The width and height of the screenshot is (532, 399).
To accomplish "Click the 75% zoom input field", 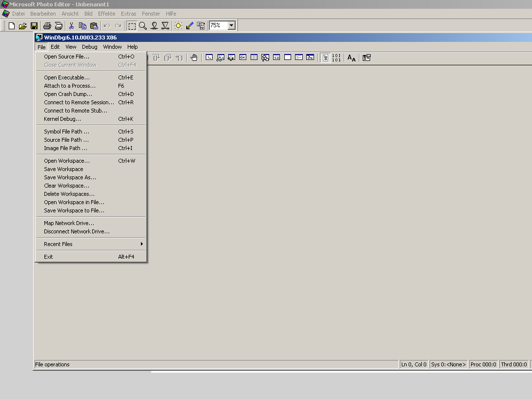I will pos(218,25).
